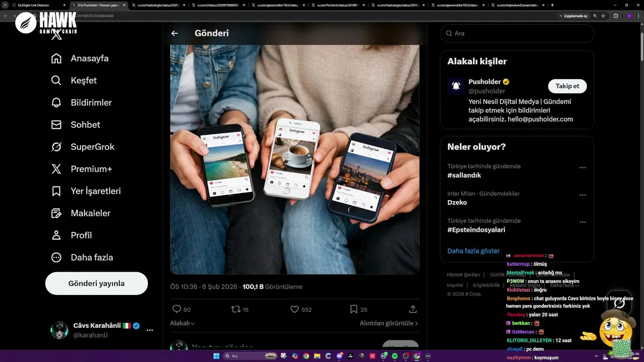This screenshot has width=644, height=362.
Task: Open Keşfet search page
Action: (x=74, y=80)
